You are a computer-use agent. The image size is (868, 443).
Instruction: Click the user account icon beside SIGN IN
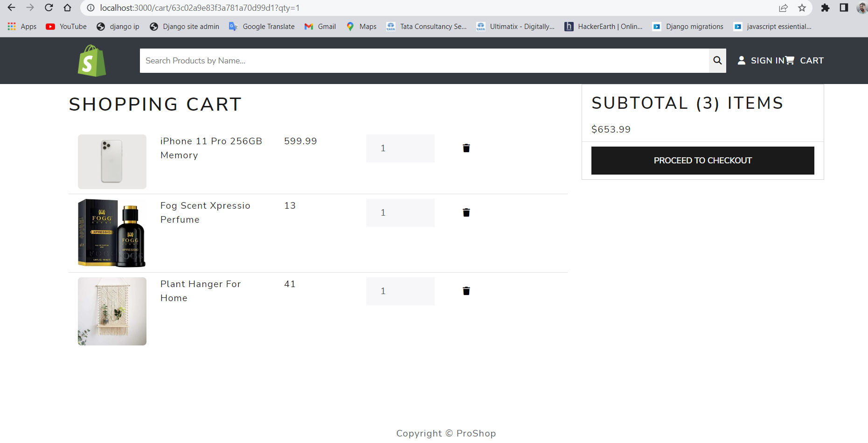tap(742, 60)
